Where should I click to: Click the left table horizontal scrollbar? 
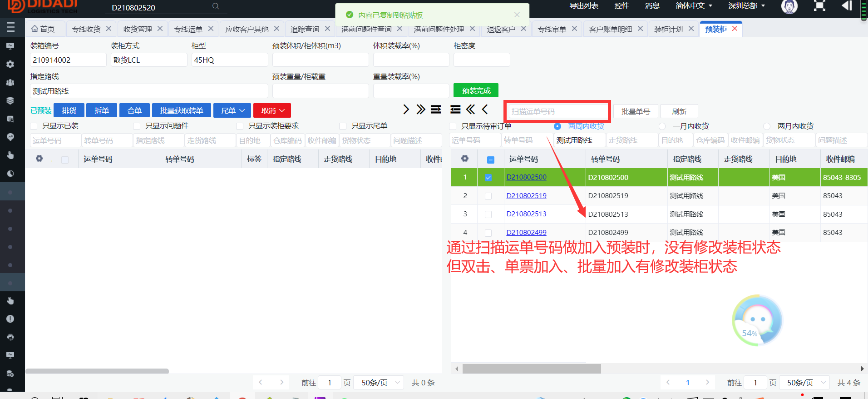97,371
